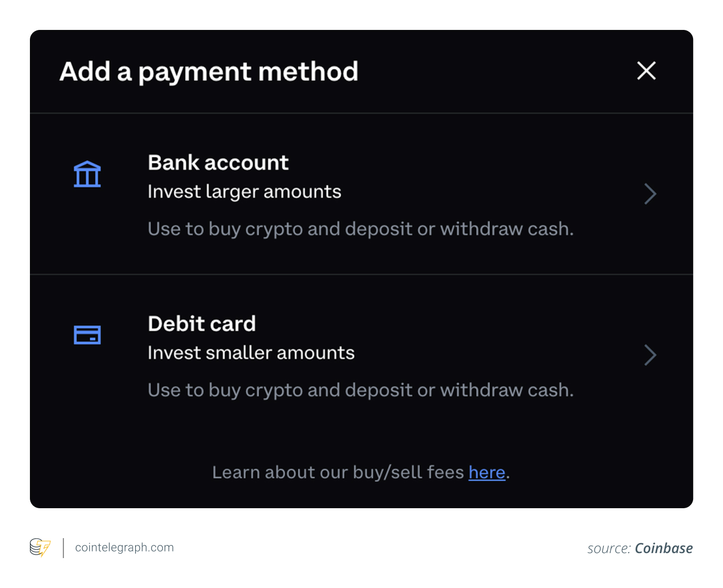This screenshot has height=588, width=723.
Task: Click Bank account description about withdrawing cash
Action: [x=361, y=229]
